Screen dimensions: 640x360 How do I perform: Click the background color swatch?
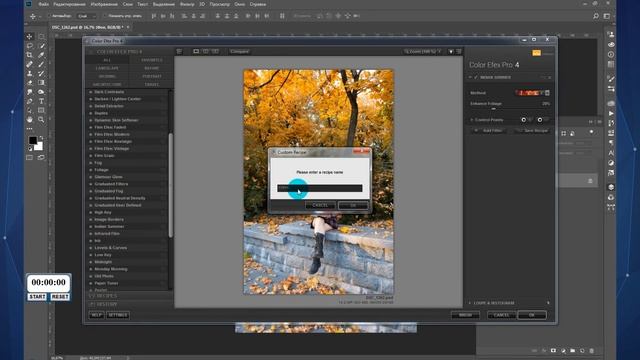point(39,147)
